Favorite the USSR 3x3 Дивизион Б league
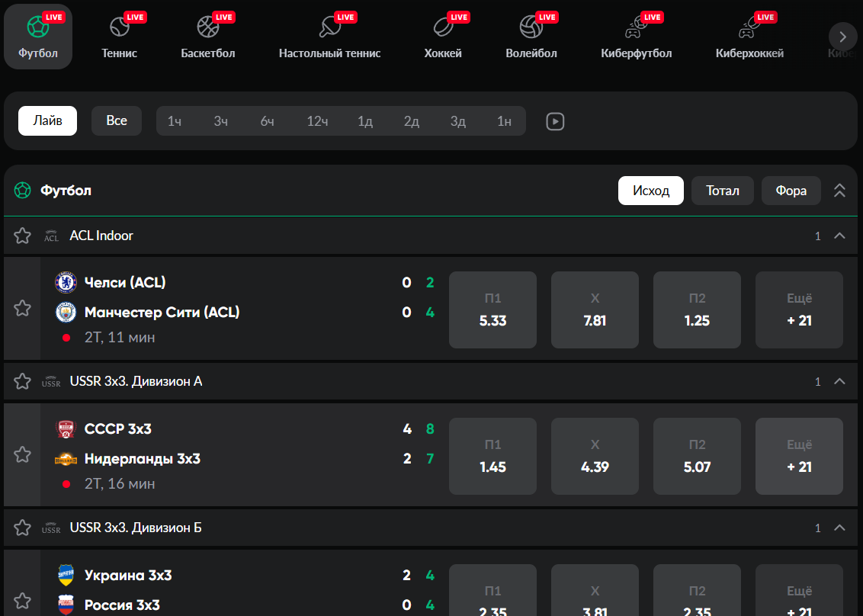This screenshot has height=616, width=863. (23, 528)
